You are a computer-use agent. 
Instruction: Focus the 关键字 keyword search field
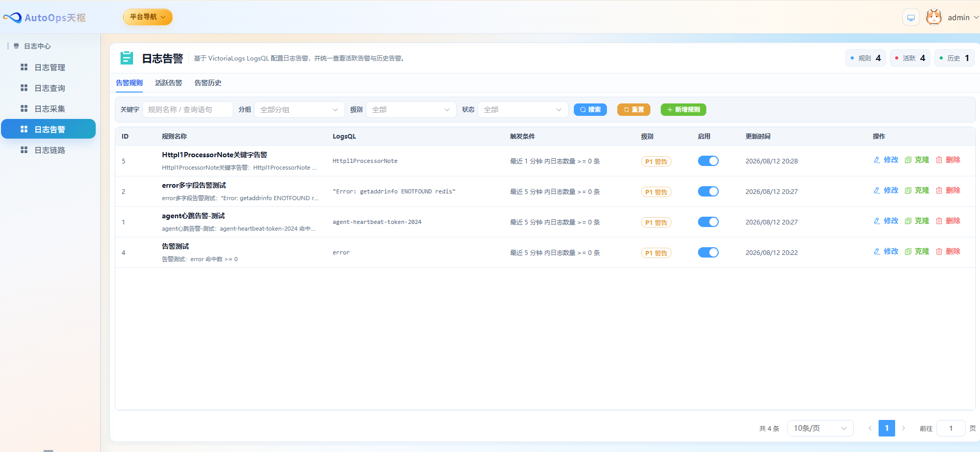tap(188, 110)
